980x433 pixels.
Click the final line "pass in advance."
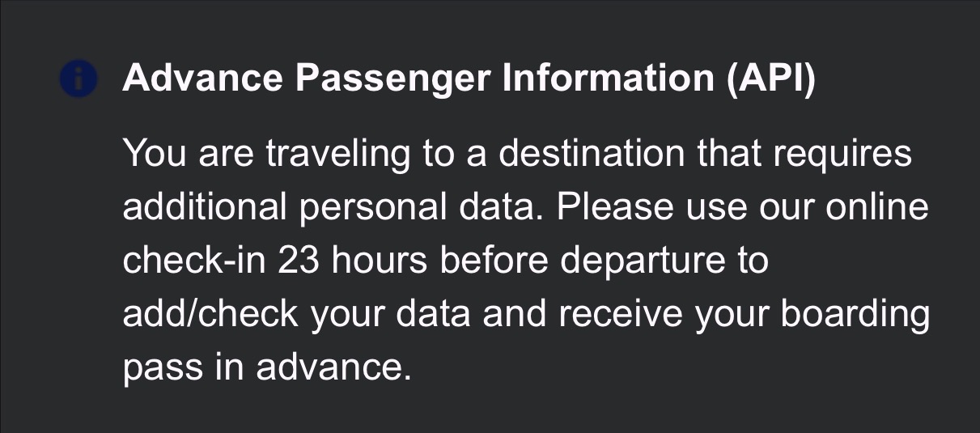pyautogui.click(x=262, y=369)
